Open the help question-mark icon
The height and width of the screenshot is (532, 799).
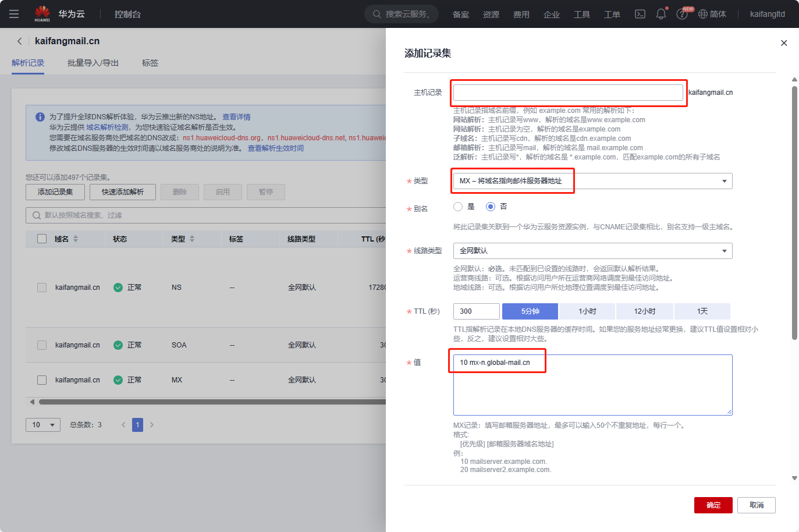[x=682, y=14]
